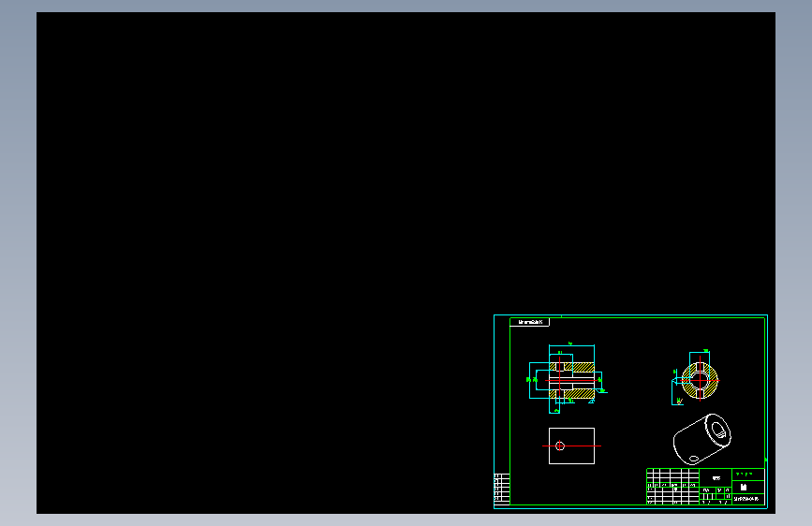This screenshot has height=526, width=812.
Task: Select the rectangular top view with hole
Action: (x=571, y=446)
